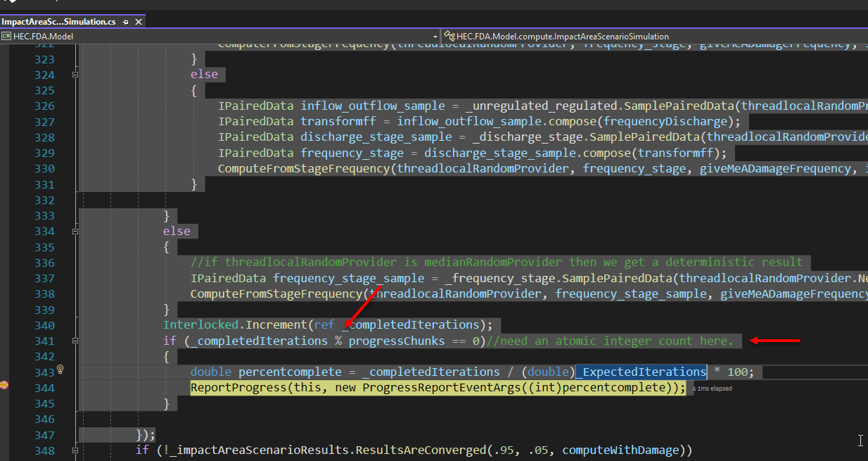Image resolution: width=868 pixels, height=461 pixels.
Task: Toggle a breakpoint next to line 337
Action: click(x=5, y=278)
